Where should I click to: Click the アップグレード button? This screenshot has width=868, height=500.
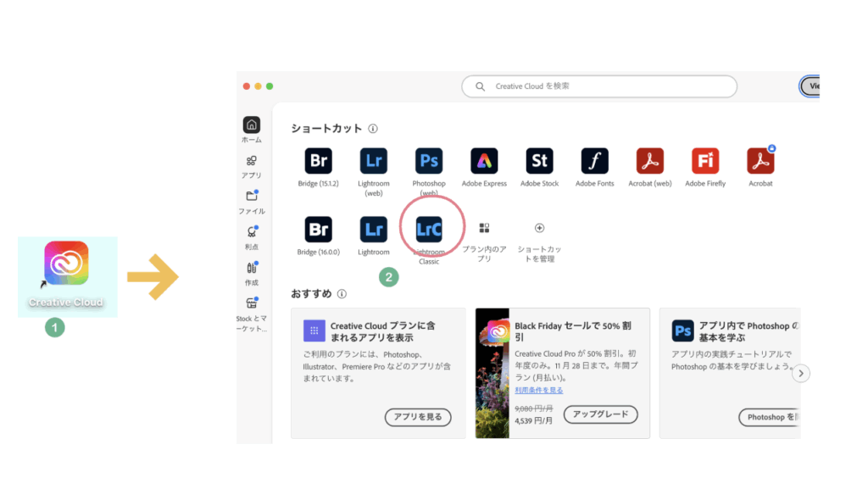tap(600, 414)
